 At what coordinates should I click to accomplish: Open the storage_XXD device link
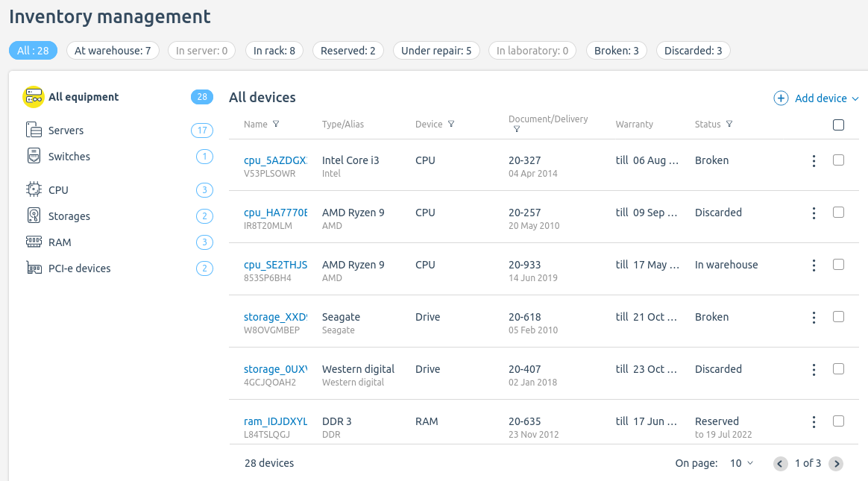(276, 317)
